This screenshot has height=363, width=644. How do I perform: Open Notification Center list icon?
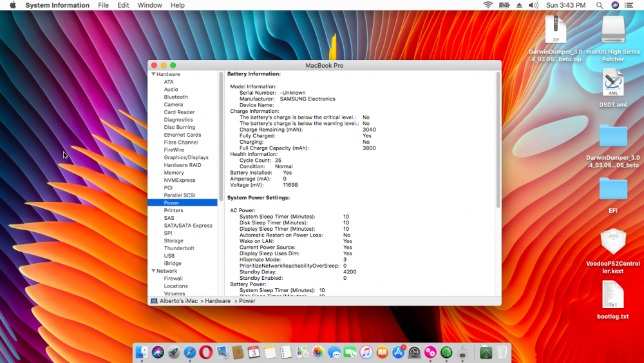629,5
